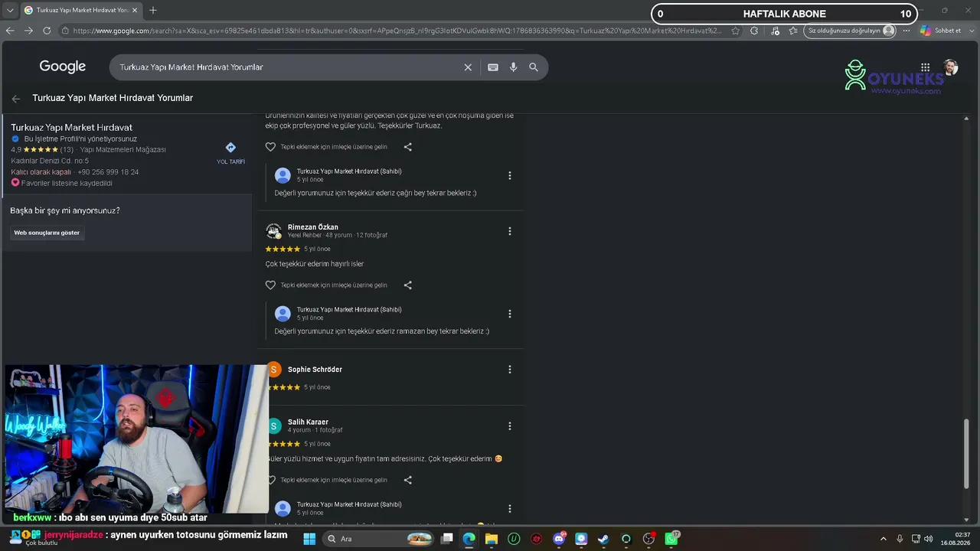Open Rimezan Özkan review options menu
Image resolution: width=980 pixels, height=551 pixels.
tap(510, 231)
